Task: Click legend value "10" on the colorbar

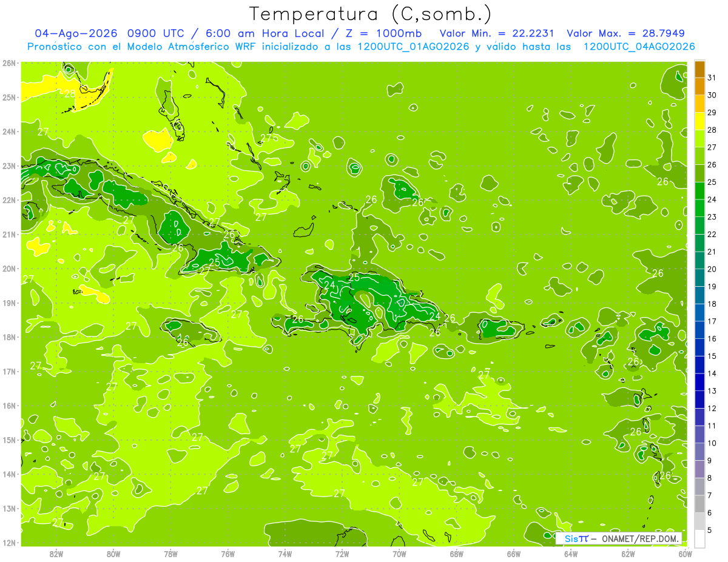Action: click(712, 443)
